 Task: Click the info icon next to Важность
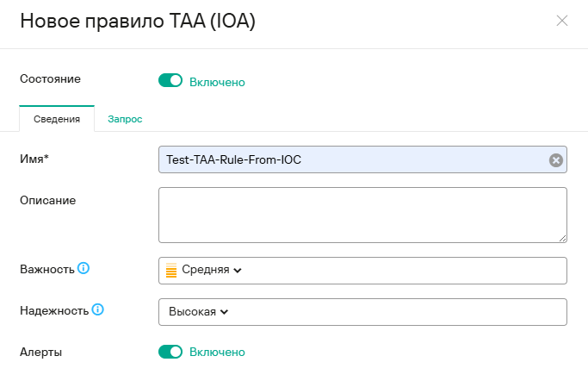(84, 268)
